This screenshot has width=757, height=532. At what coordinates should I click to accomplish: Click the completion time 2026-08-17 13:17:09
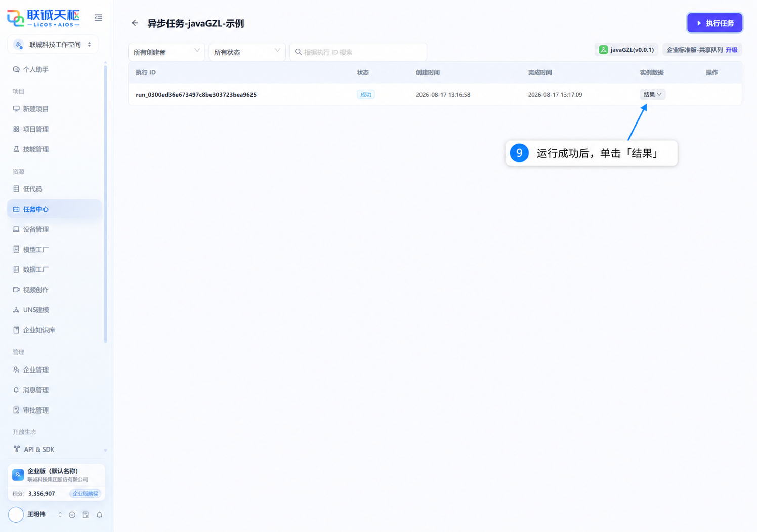pyautogui.click(x=555, y=95)
